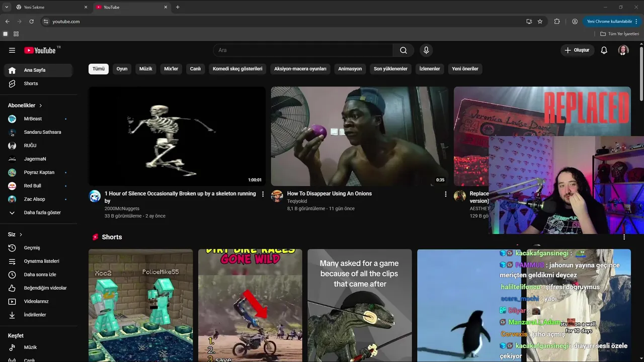The width and height of the screenshot is (644, 362).
Task: Open Tüm Yer İşaretleri bookmarks folder
Action: [619, 34]
